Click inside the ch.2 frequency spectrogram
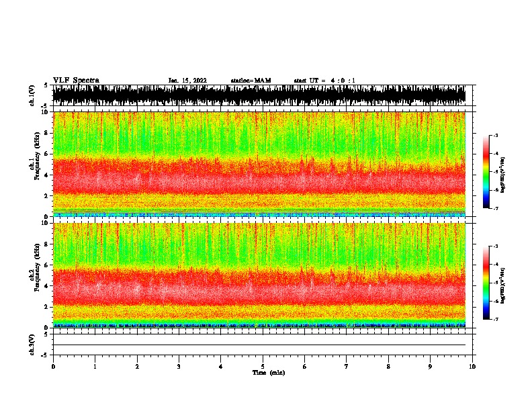 pos(259,275)
